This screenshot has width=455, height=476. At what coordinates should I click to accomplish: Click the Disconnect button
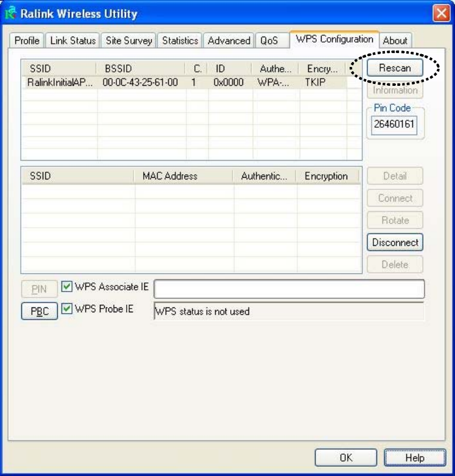(x=395, y=242)
